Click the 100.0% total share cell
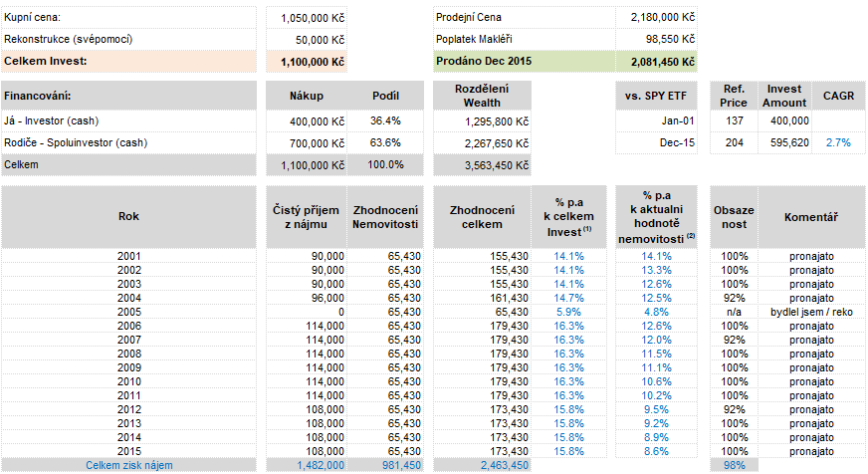 coord(385,164)
